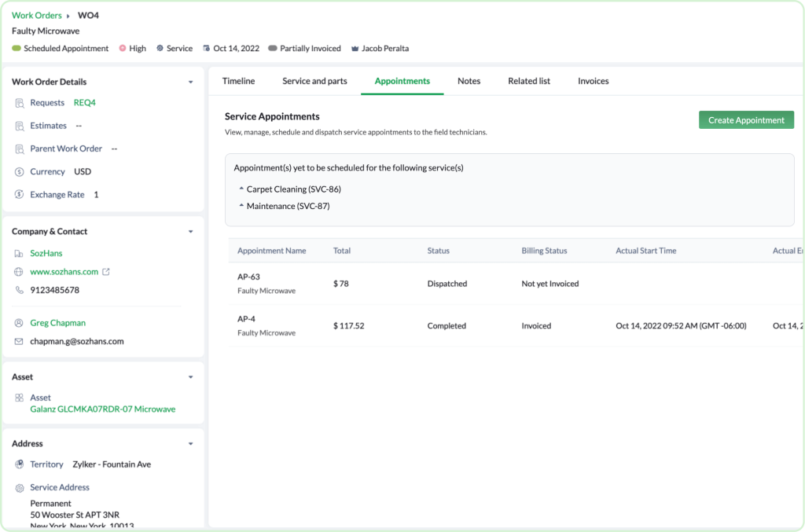
Task: Click the Service wrench icon in the header
Action: pyautogui.click(x=160, y=48)
